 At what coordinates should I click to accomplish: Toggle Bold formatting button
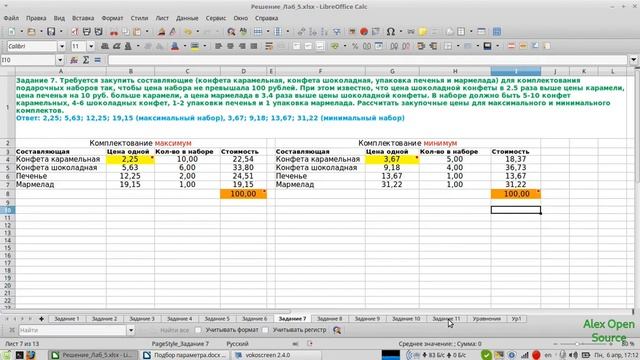(x=104, y=46)
